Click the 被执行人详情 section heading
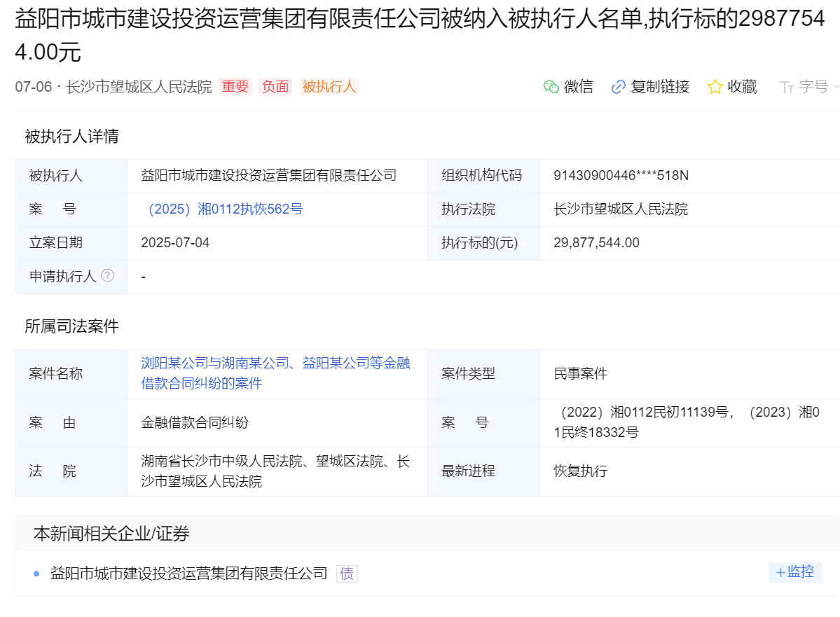840x617 pixels. [71, 136]
